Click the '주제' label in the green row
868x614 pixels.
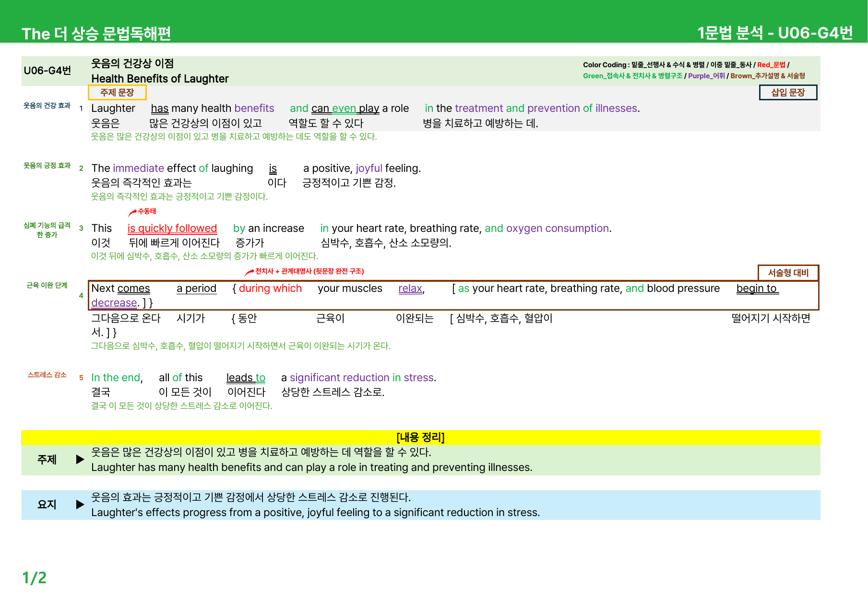tap(47, 460)
